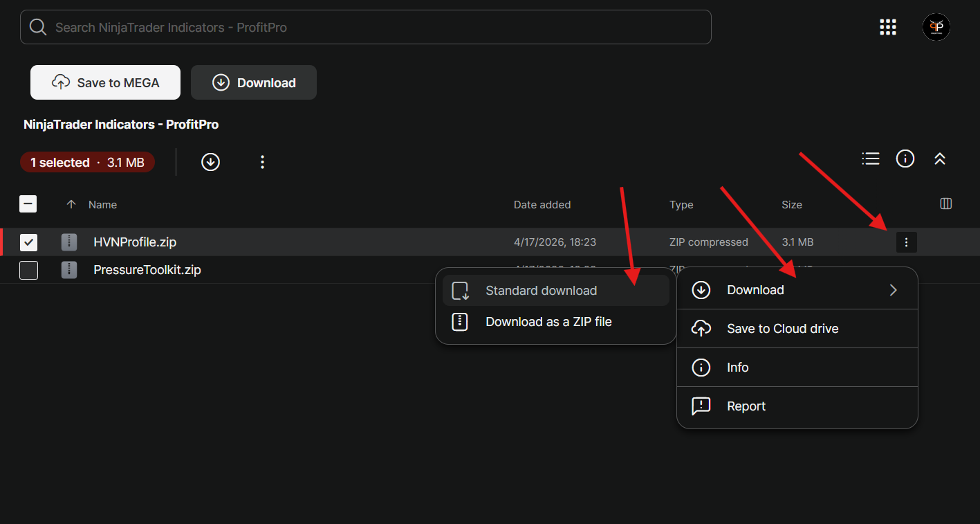The height and width of the screenshot is (524, 980).
Task: Click the 3.1 MB size cell
Action: point(797,242)
